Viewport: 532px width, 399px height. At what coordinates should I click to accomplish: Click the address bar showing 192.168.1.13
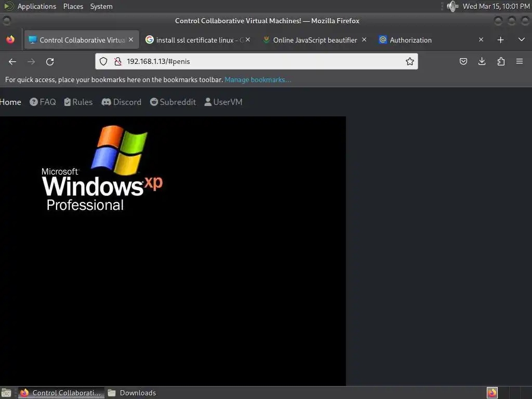[x=257, y=61]
